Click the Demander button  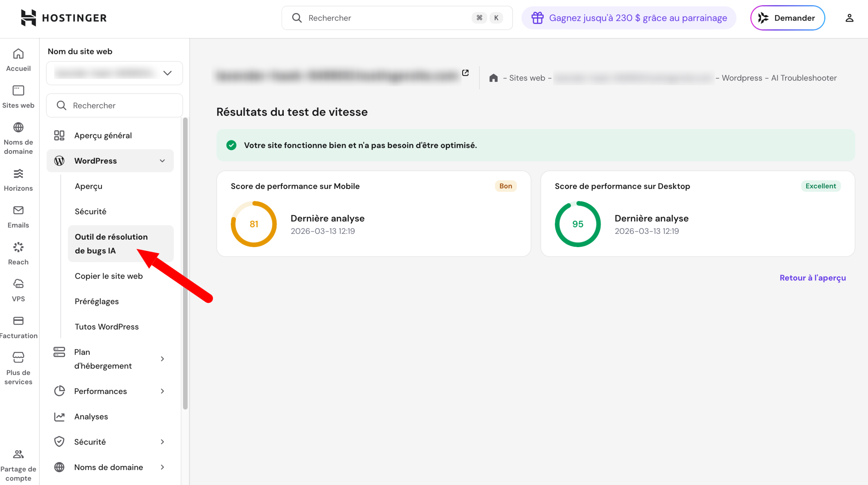click(787, 18)
